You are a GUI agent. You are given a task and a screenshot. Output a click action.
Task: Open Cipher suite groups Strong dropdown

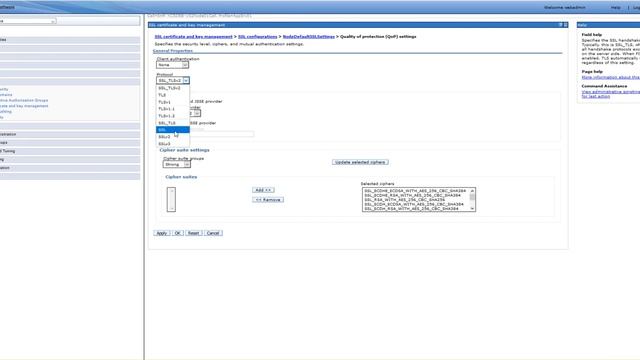pos(176,164)
